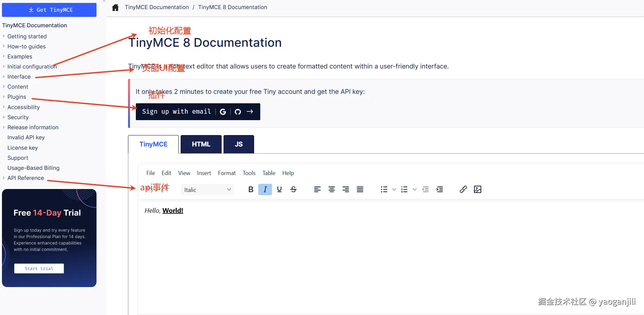The image size is (644, 315).
Task: Insert a link using chain icon
Action: pos(463,189)
